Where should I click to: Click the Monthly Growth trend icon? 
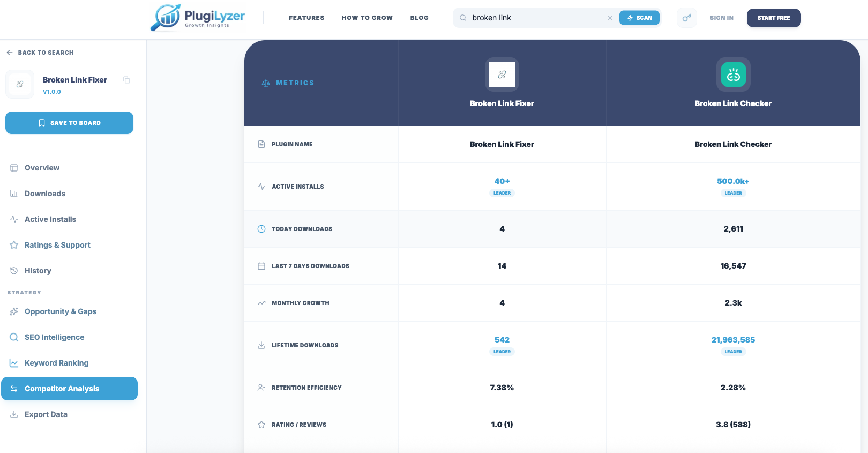pyautogui.click(x=261, y=303)
